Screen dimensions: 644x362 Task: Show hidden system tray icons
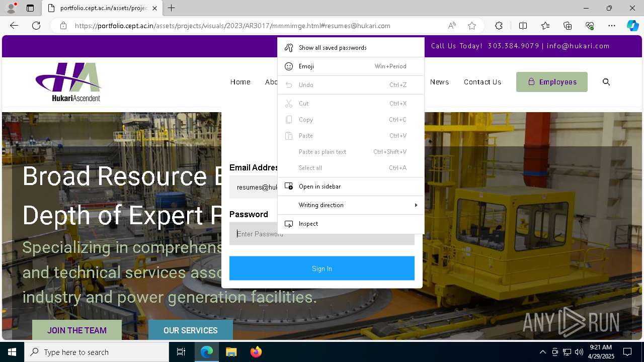[542, 352]
